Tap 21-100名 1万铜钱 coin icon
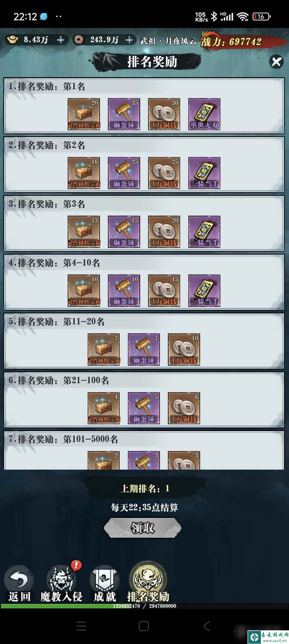 pos(184,408)
